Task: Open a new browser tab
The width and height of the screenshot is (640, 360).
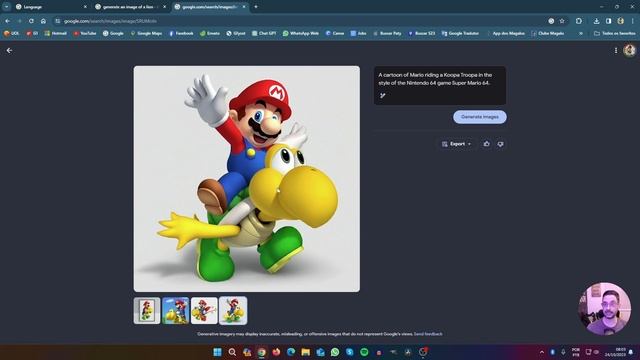Action: click(256, 7)
